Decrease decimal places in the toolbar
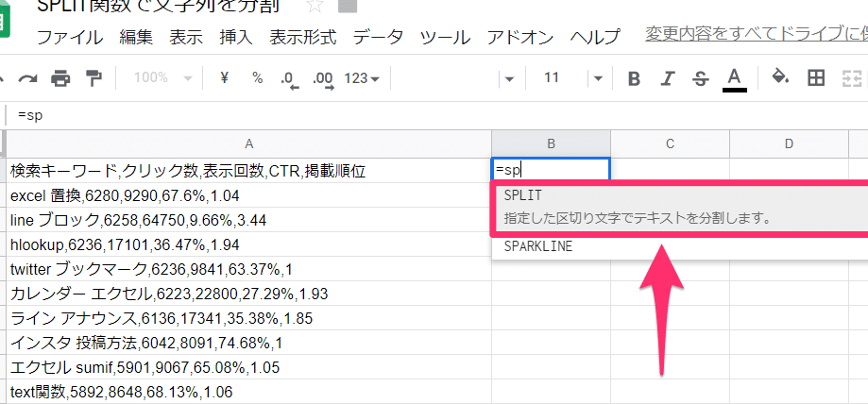Screen dimensions: 868x404 [x=289, y=79]
